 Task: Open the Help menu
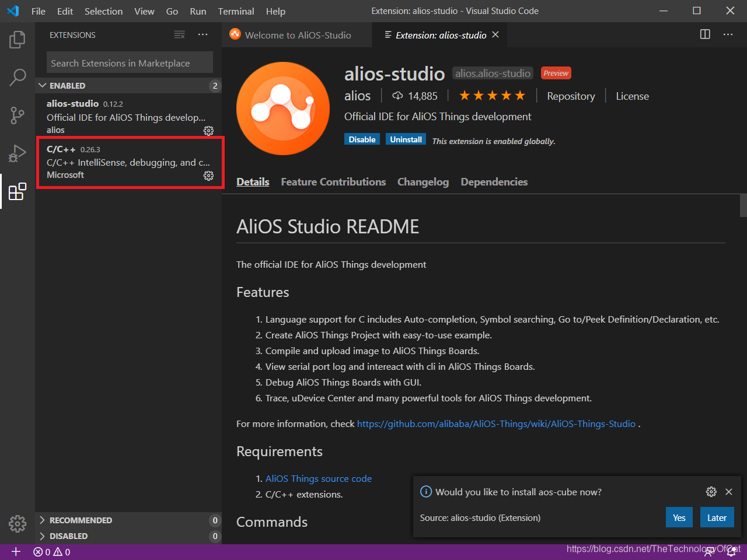pyautogui.click(x=275, y=11)
